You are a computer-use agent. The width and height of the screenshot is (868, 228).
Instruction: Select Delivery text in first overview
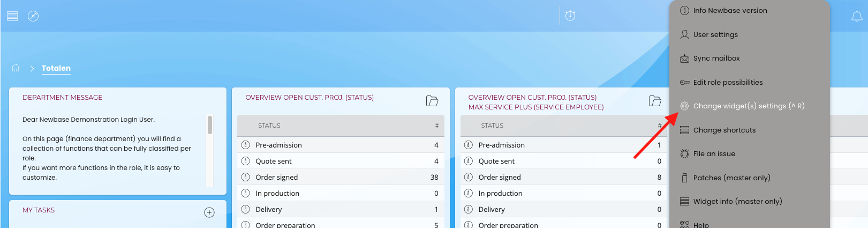[x=269, y=209]
